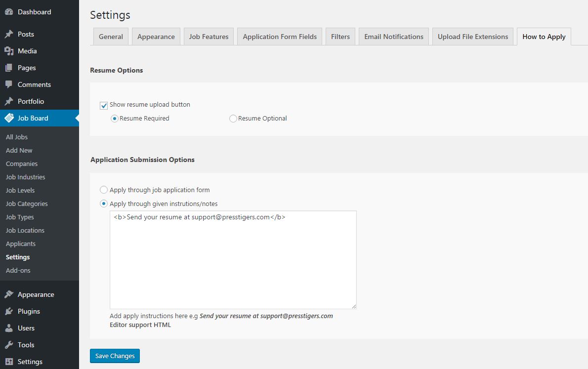Switch to the Email Notifications tab

(393, 36)
